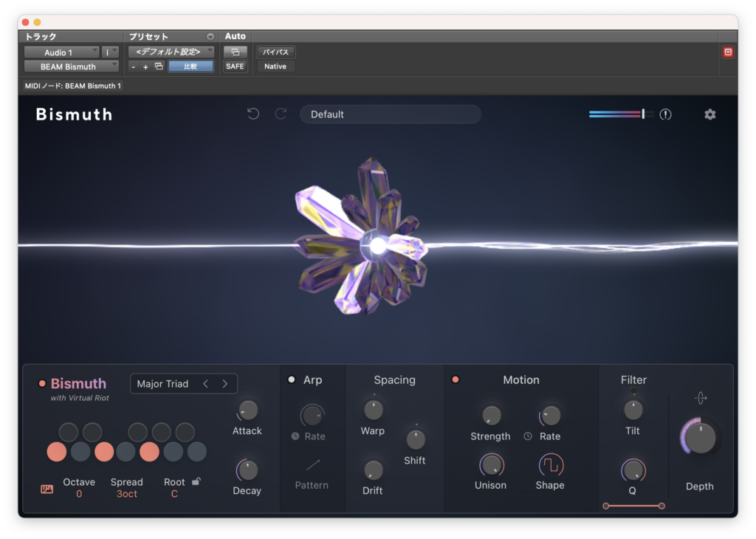Toggle the Filter enable dot
The image size is (756, 539).
click(633, 391)
